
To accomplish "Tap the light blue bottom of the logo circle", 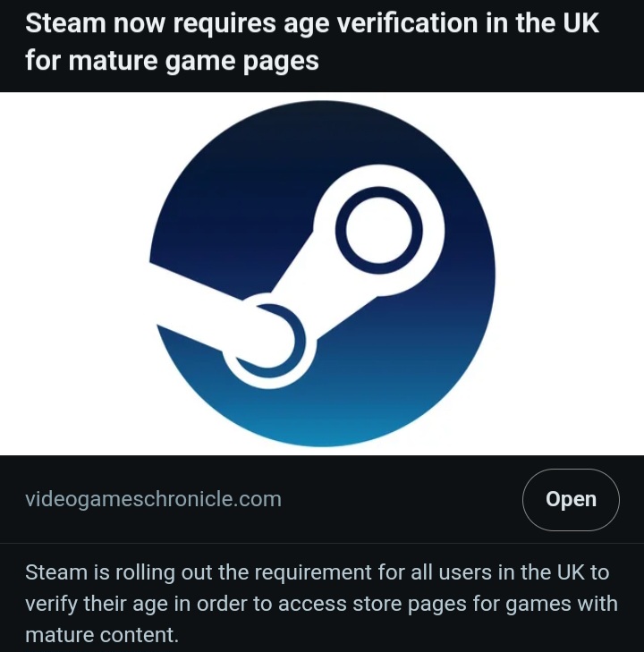I will click(322, 420).
